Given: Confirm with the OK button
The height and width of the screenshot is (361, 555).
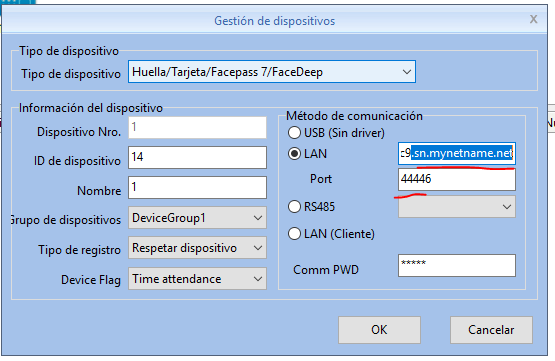Looking at the screenshot, I should tap(379, 330).
